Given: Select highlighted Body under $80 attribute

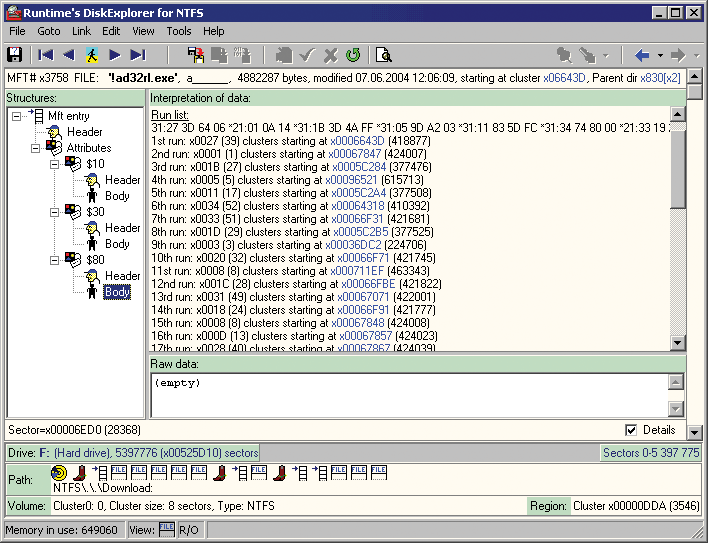Looking at the screenshot, I should pyautogui.click(x=117, y=292).
